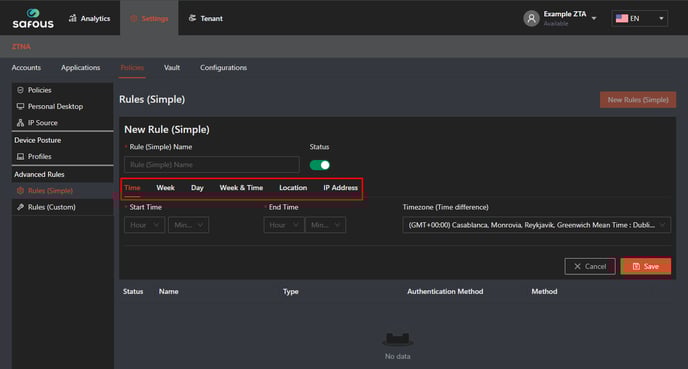Click the Rule (Simple) Name input field
The height and width of the screenshot is (369, 688).
click(212, 165)
